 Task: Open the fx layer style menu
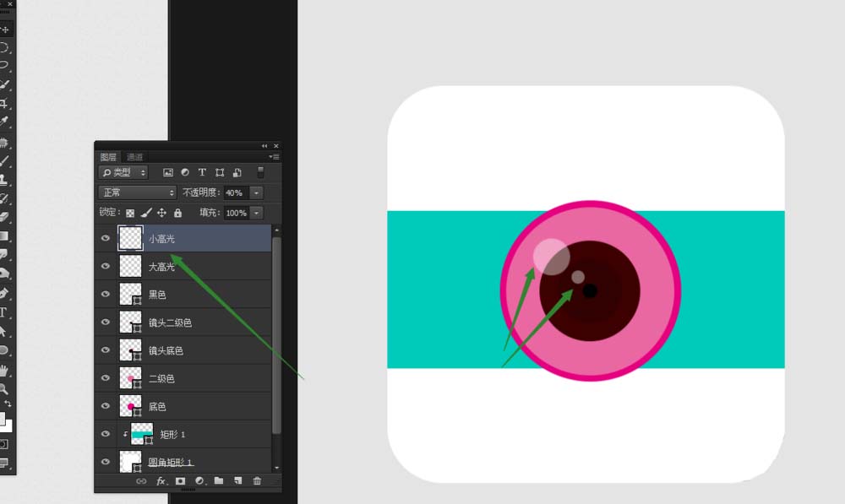(x=161, y=481)
